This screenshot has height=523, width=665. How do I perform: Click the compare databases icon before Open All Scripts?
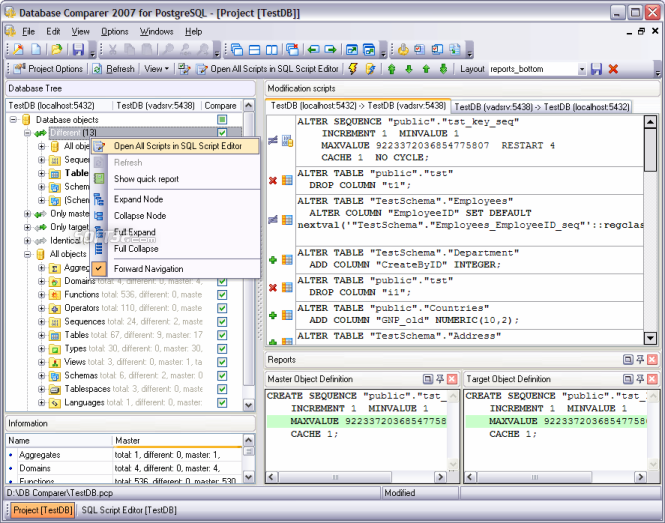[184, 69]
